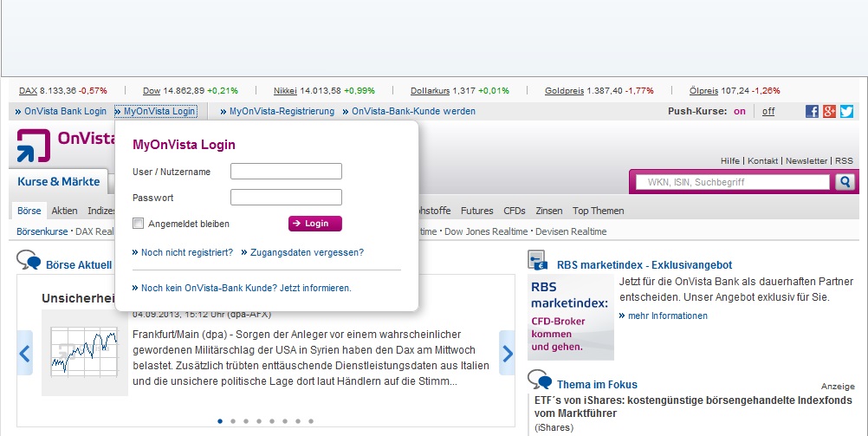Image resolution: width=868 pixels, height=436 pixels.
Task: Click the Goldpreis ticker link
Action: click(x=565, y=91)
